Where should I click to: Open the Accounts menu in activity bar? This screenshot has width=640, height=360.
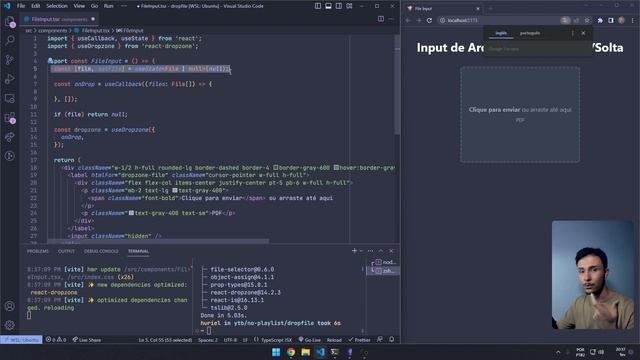10,306
